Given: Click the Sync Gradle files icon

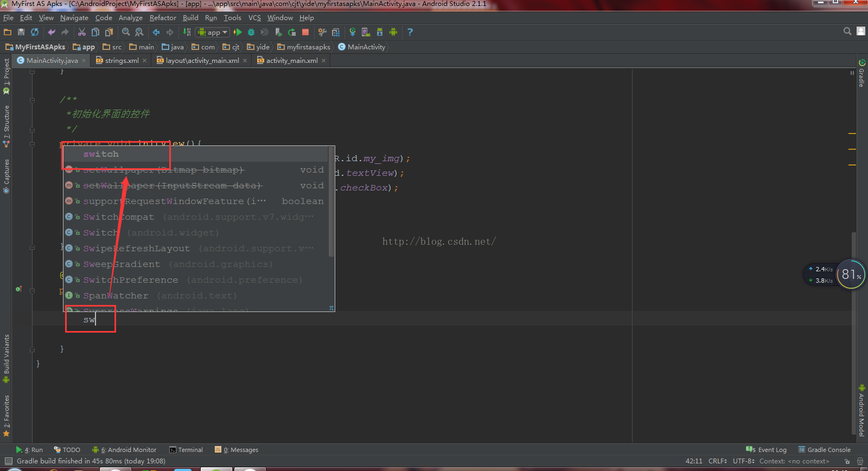Looking at the screenshot, I should [353, 32].
